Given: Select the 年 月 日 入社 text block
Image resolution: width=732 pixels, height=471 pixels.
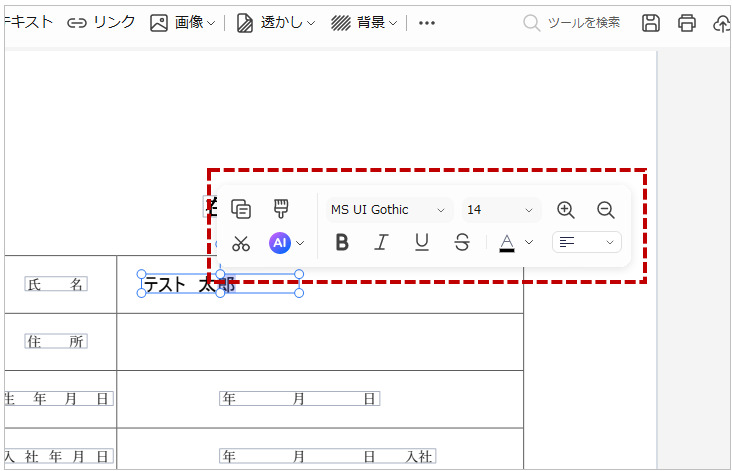Looking at the screenshot, I should click(x=327, y=456).
